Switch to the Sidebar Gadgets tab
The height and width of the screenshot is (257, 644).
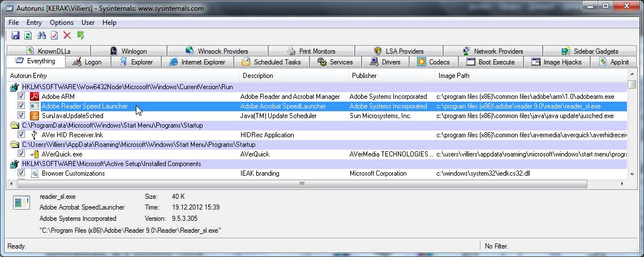[590, 51]
